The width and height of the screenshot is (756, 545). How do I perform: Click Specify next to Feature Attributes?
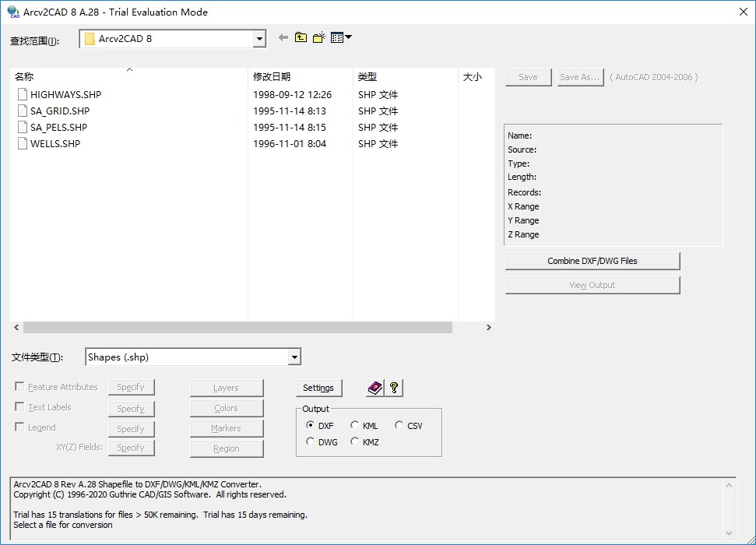tap(131, 387)
